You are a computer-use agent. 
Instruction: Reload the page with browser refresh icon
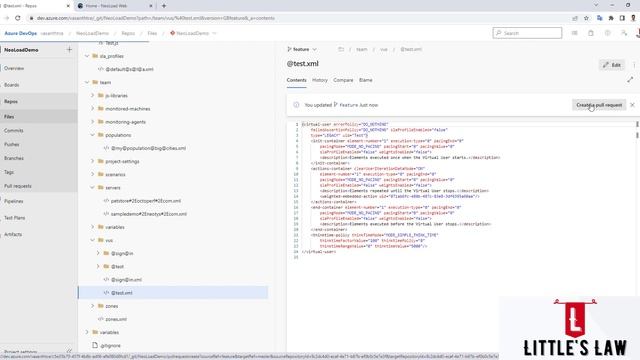pyautogui.click(x=18, y=18)
